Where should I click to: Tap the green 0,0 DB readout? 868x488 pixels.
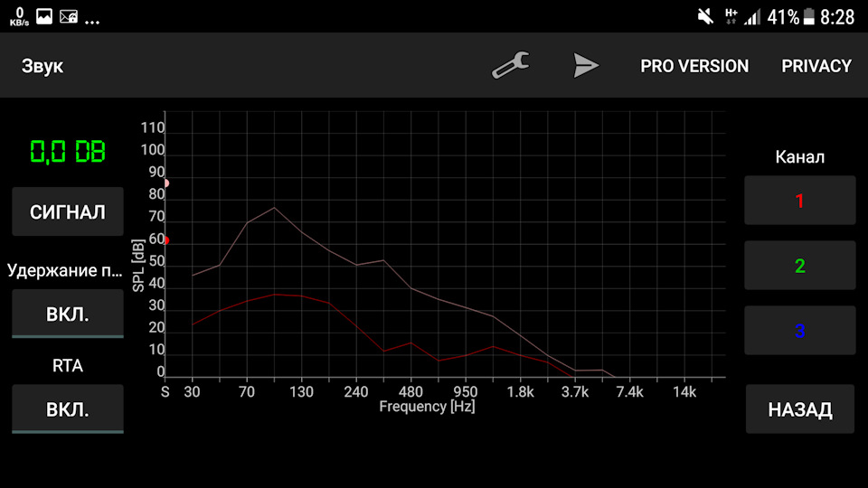coord(68,152)
